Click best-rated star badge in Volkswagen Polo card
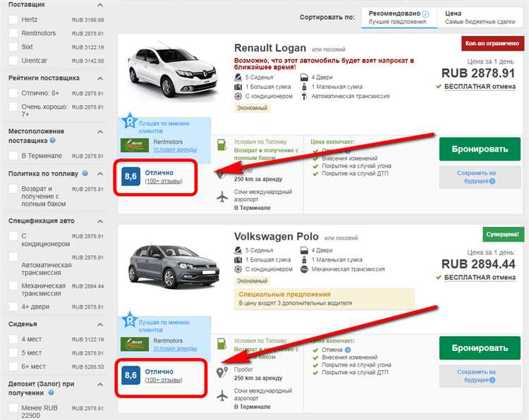 point(130,320)
